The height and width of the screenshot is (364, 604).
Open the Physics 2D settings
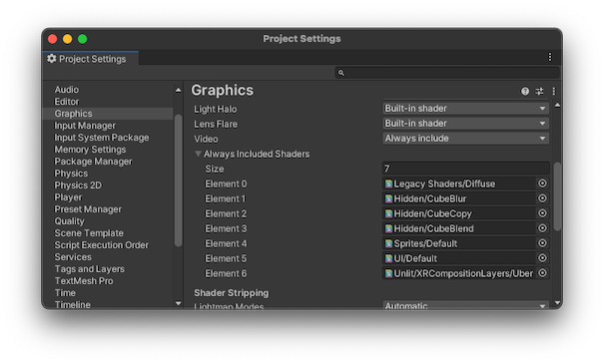point(78,185)
